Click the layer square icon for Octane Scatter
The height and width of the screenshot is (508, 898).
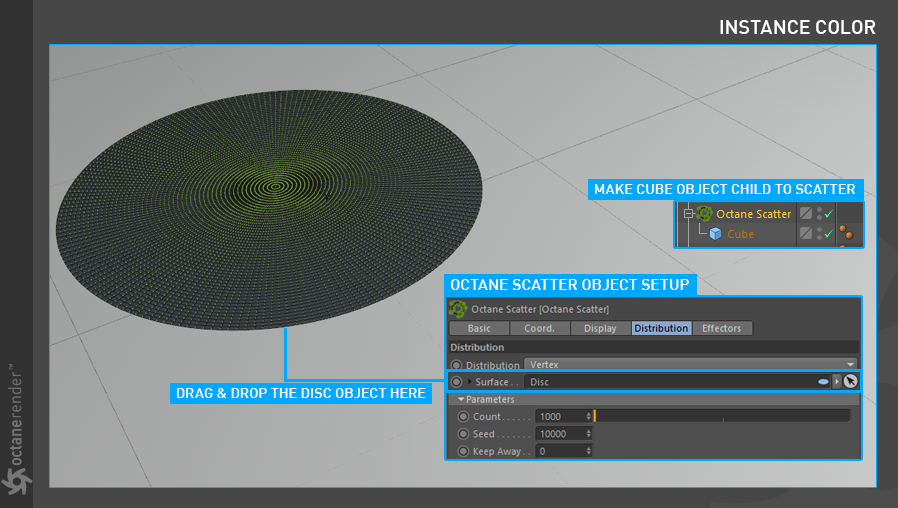(806, 213)
